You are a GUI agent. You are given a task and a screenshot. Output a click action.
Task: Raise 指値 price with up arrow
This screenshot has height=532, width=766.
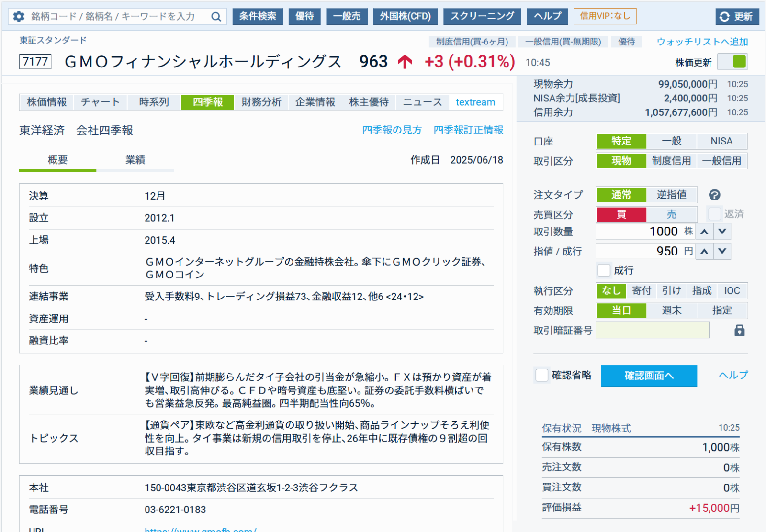[x=704, y=251]
